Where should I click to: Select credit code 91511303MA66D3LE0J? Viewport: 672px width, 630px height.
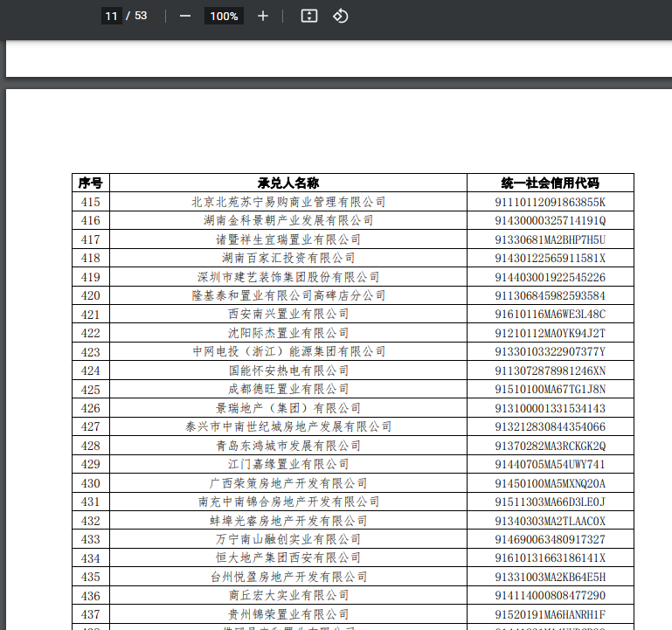(x=551, y=502)
